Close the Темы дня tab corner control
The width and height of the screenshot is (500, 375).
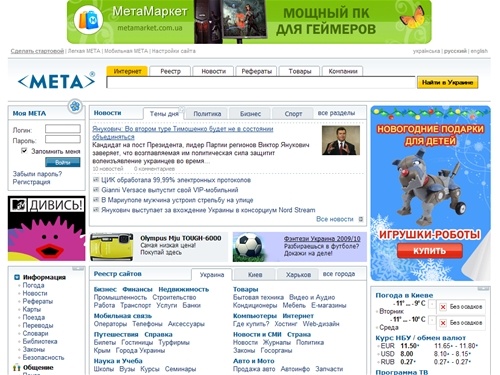tap(181, 109)
